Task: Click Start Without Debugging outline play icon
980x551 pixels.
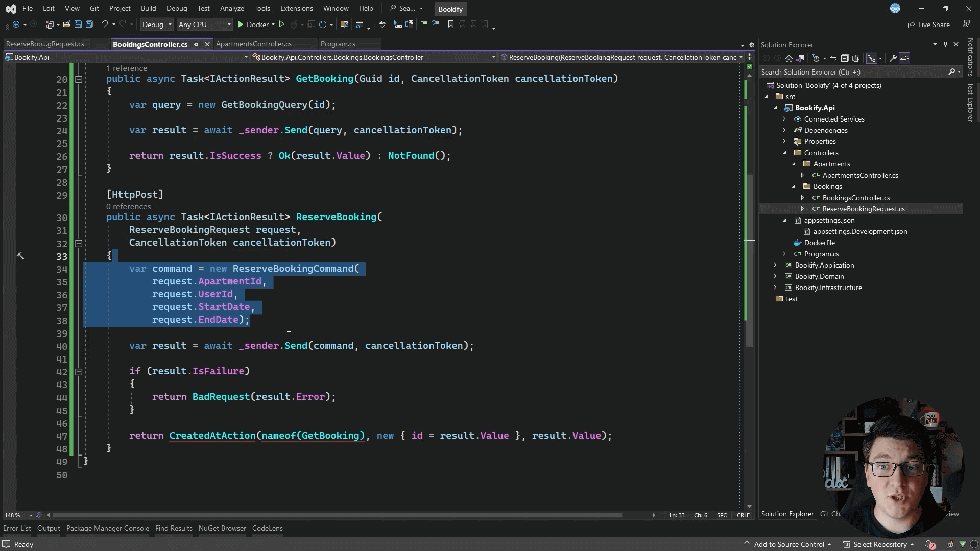Action: (281, 25)
